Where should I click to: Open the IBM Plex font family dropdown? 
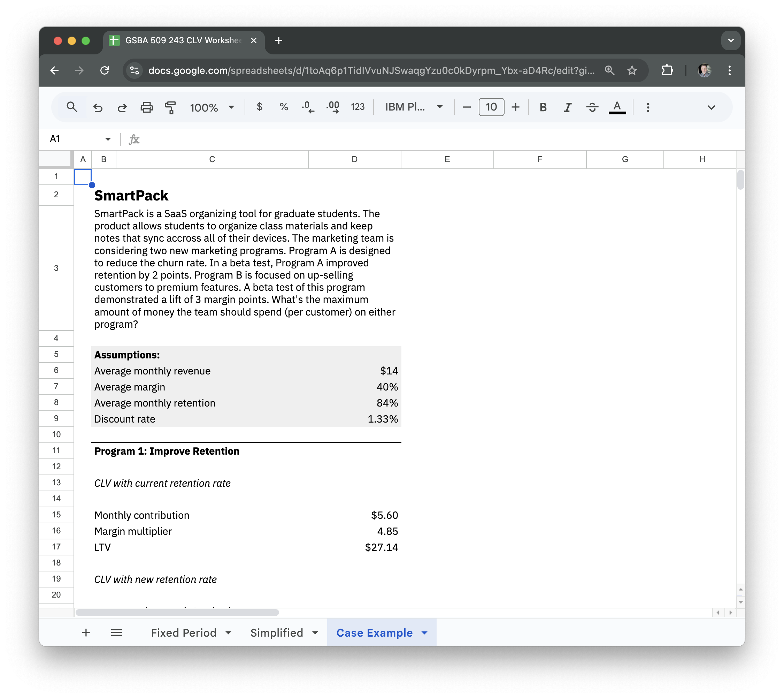pyautogui.click(x=414, y=107)
